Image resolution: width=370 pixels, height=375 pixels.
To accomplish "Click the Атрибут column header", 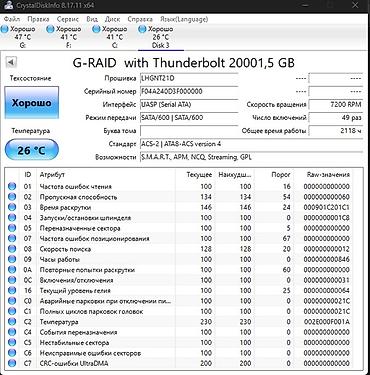I will point(52,174).
